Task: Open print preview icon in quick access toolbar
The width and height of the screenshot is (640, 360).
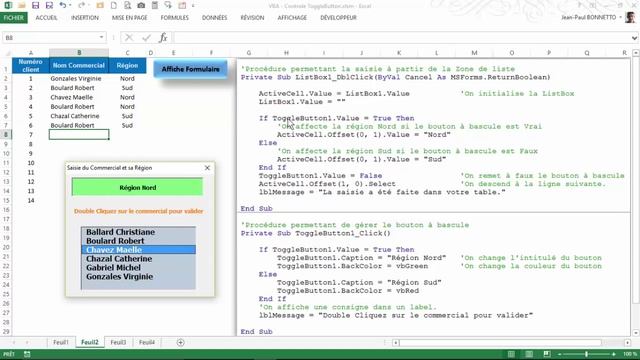Action: point(127,5)
